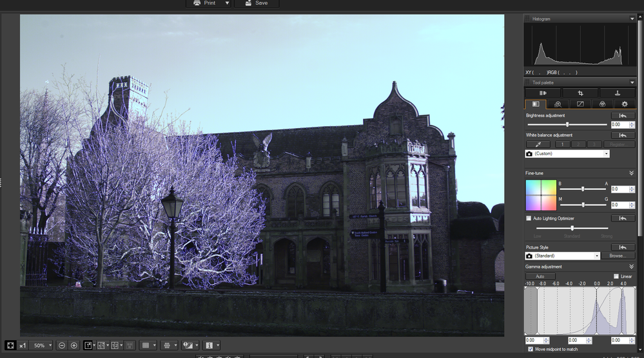Reset the Picture Style setting

tap(623, 247)
